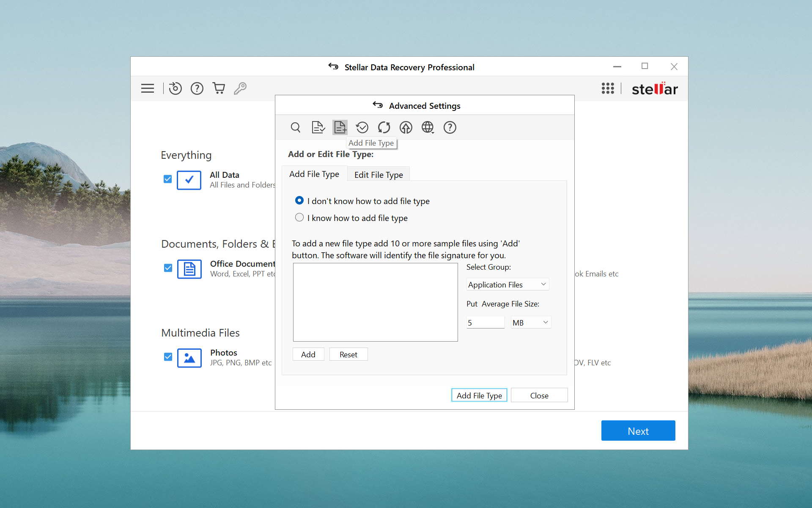The image size is (812, 508).
Task: Open the Stellar apps grid icon
Action: [608, 88]
